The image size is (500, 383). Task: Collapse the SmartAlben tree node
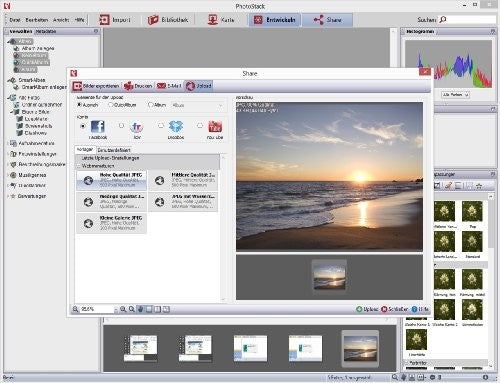pyautogui.click(x=9, y=80)
